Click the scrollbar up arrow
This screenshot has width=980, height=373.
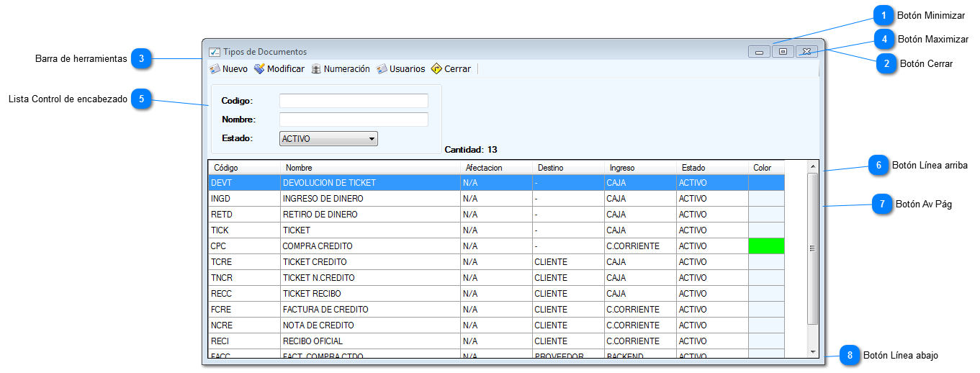(813, 166)
